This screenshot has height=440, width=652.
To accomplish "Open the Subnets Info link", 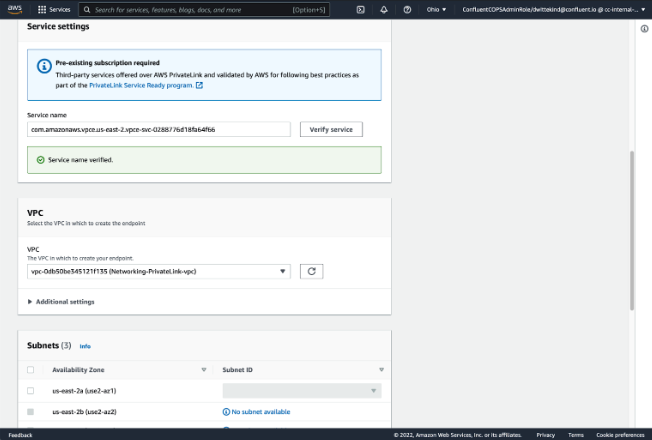I will (85, 346).
